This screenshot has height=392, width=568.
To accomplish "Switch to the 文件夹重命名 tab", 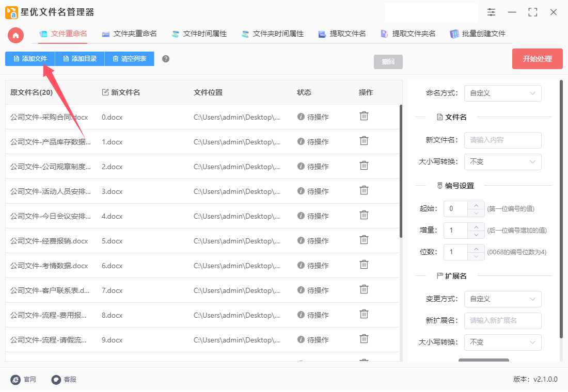I will (129, 34).
